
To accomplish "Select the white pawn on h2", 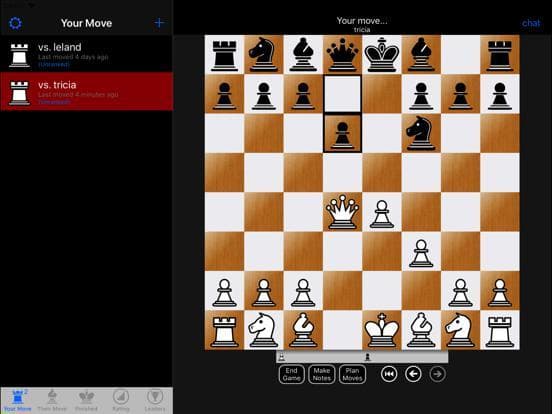I will [500, 292].
